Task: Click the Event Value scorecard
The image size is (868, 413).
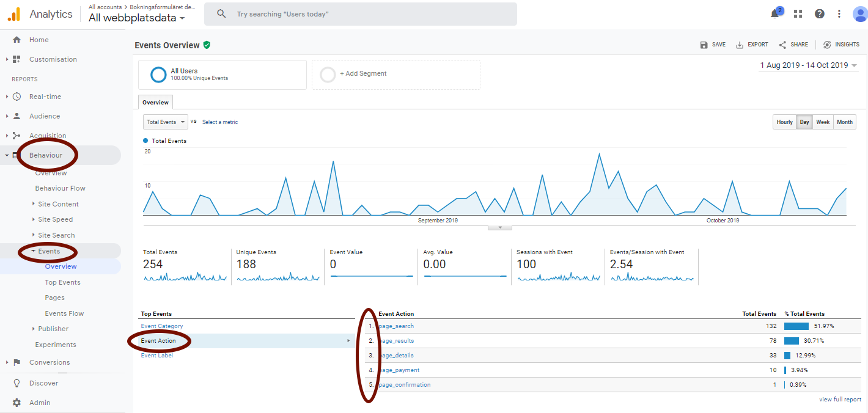Action: (x=372, y=266)
